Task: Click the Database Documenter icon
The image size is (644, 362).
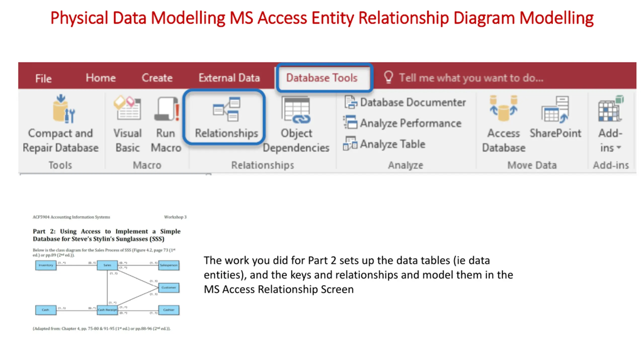Action: click(350, 102)
